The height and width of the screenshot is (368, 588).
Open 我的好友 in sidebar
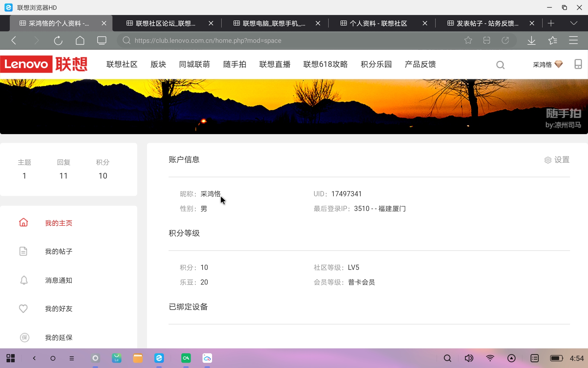[59, 309]
